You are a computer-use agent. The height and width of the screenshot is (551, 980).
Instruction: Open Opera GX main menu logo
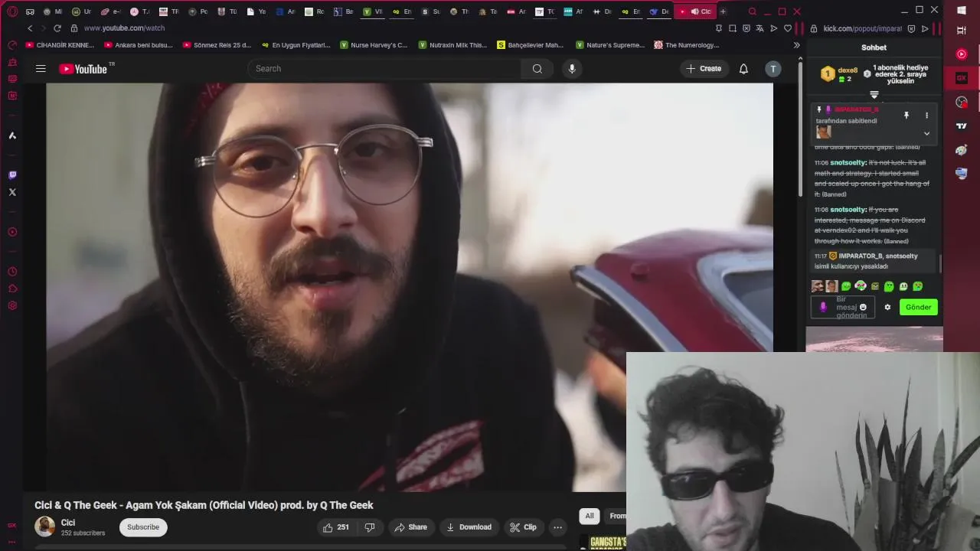[x=12, y=11]
